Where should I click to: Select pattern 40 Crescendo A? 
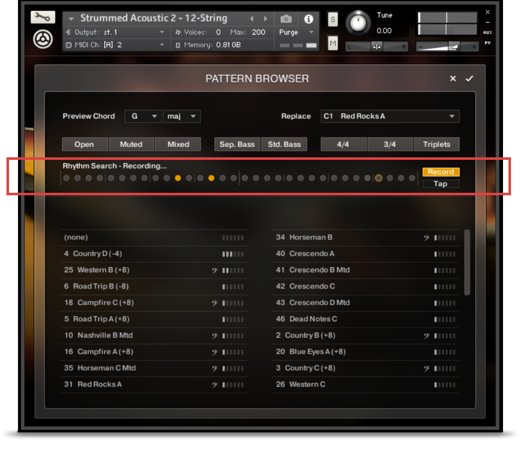point(366,254)
